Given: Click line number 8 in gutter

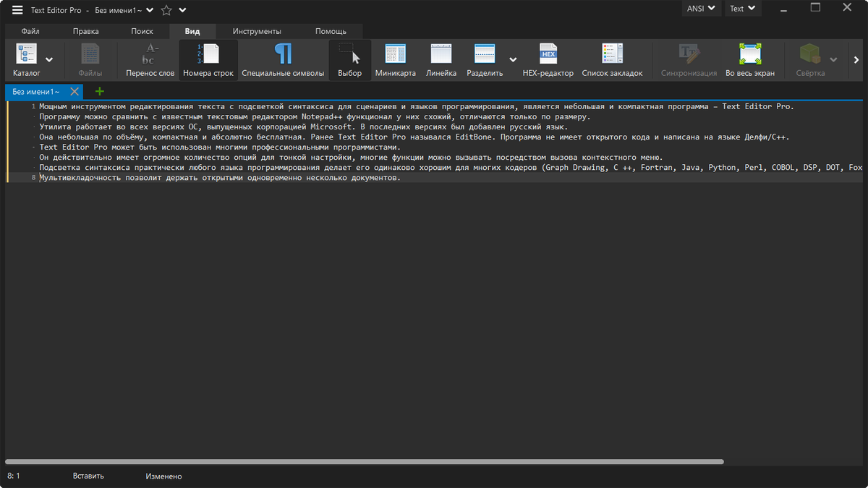Looking at the screenshot, I should coord(33,177).
